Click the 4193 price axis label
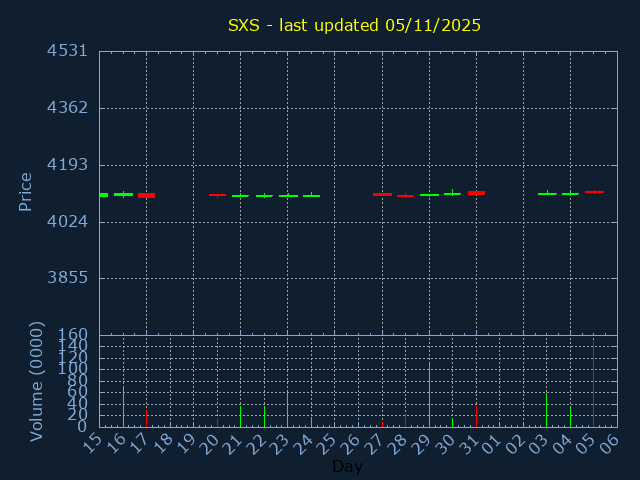This screenshot has height=480, width=640. click(x=67, y=164)
